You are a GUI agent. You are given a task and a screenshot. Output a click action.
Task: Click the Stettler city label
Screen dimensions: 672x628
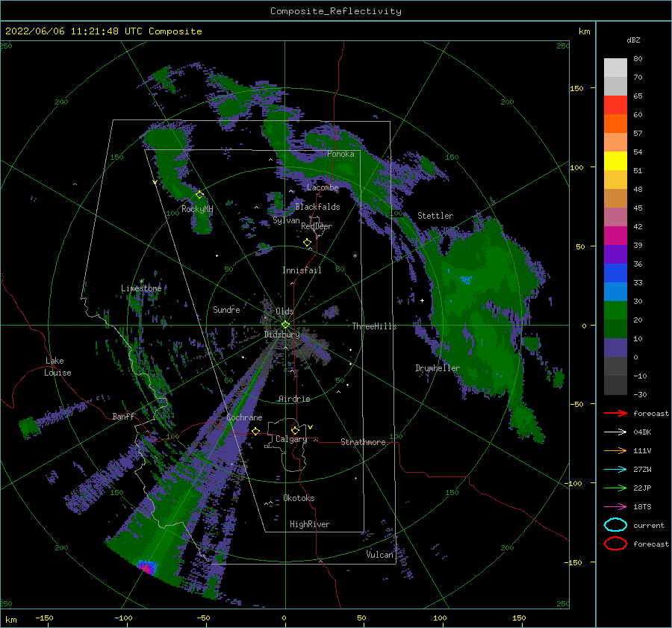coord(435,216)
